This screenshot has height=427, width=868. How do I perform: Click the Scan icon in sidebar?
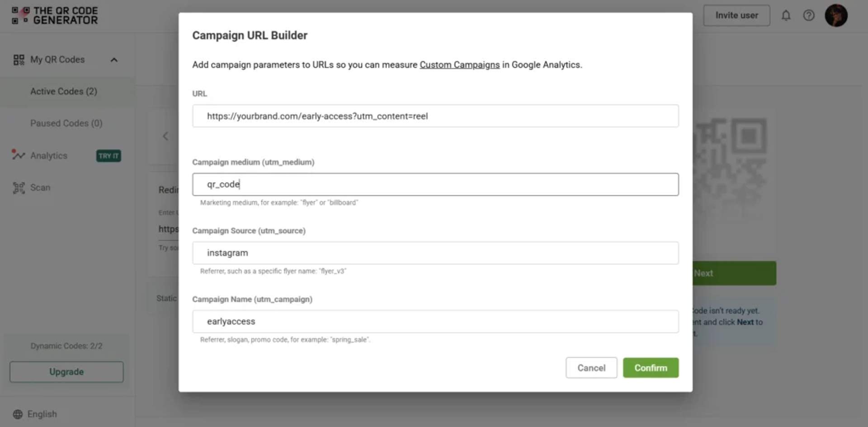coord(19,188)
